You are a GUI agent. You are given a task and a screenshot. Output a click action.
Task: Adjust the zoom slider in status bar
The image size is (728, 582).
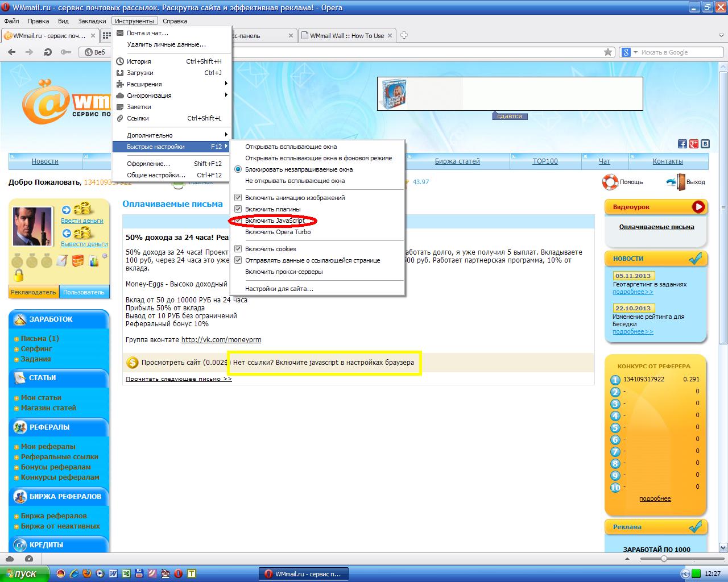coord(664,559)
